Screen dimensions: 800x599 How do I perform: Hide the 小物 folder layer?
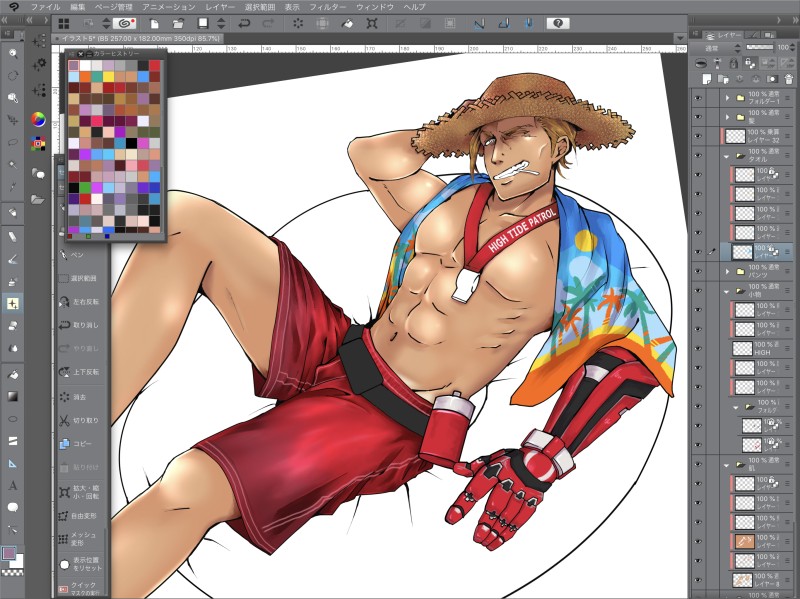tap(698, 291)
